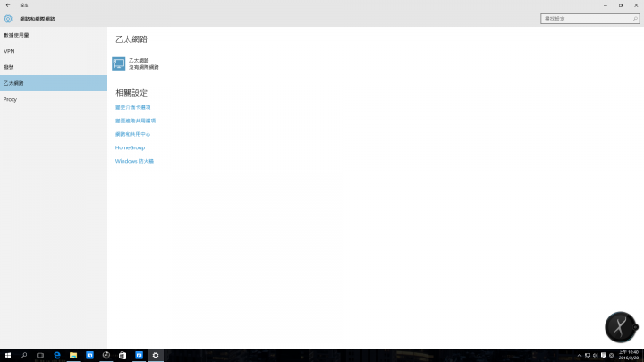The width and height of the screenshot is (644, 362).
Task: Click the Settings gear home icon in header
Action: click(x=8, y=19)
